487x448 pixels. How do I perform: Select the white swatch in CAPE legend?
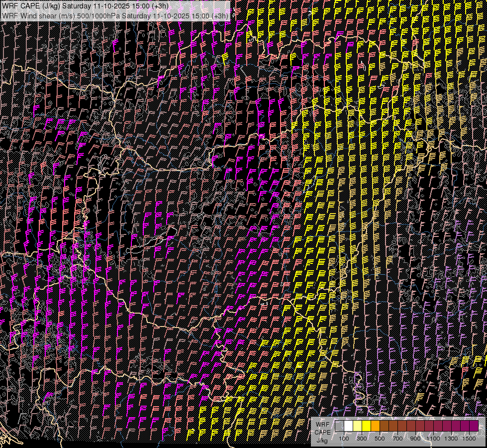(x=348, y=426)
